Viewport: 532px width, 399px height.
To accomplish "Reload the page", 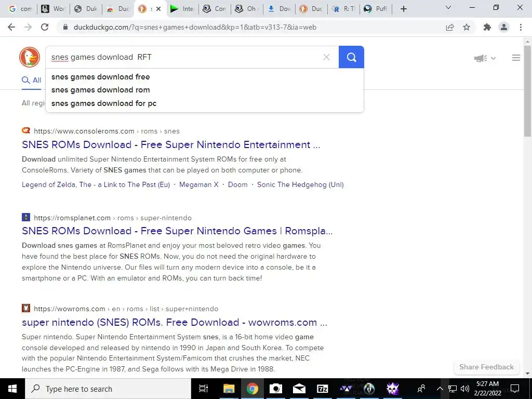I will tap(45, 27).
